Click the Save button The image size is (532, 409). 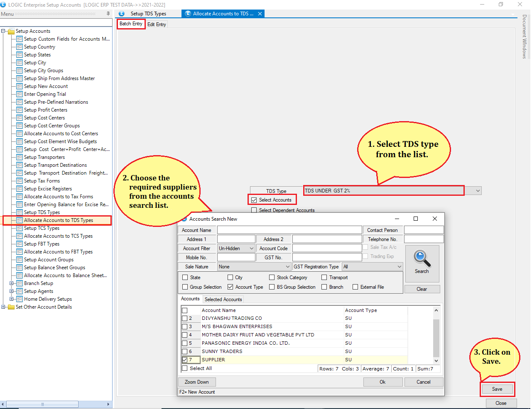click(x=497, y=389)
